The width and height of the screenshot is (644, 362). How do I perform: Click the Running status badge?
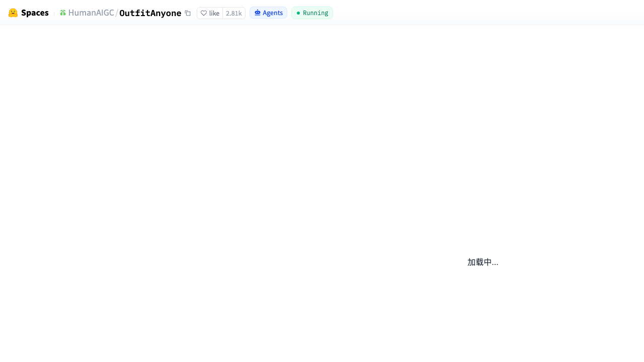coord(312,13)
